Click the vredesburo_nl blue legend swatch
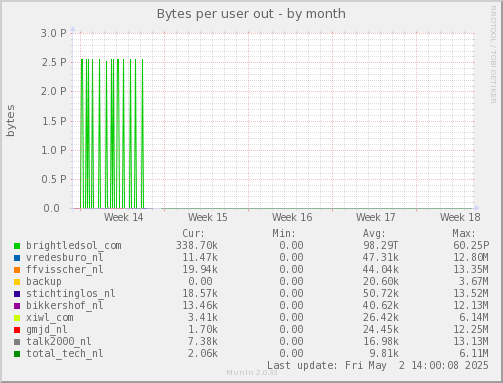The width and height of the screenshot is (503, 383). click(17, 258)
